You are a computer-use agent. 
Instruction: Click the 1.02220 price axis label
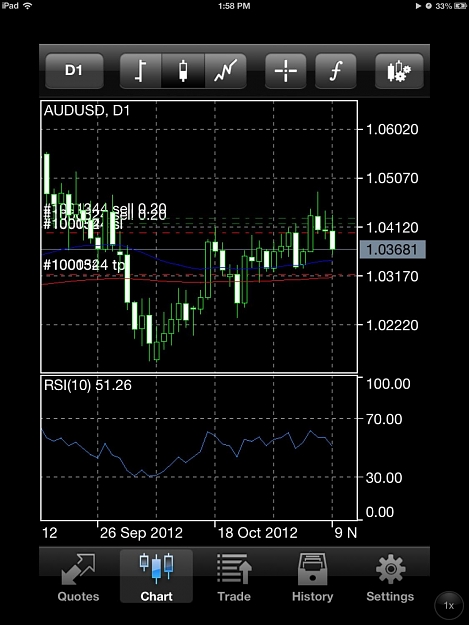(x=392, y=325)
